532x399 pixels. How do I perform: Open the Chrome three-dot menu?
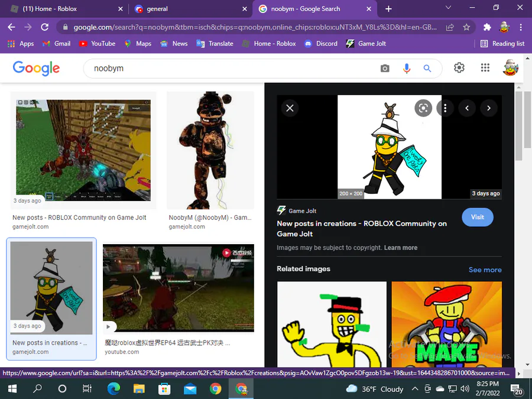click(520, 27)
